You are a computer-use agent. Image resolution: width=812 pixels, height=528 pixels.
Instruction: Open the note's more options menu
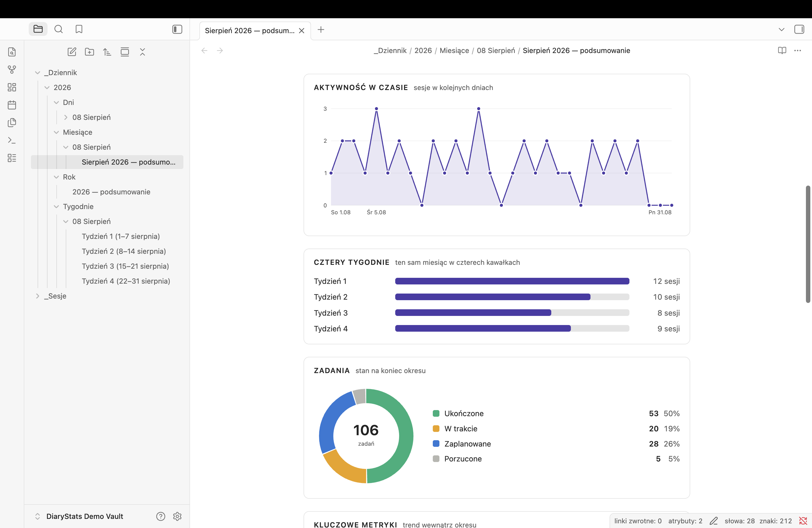(798, 51)
